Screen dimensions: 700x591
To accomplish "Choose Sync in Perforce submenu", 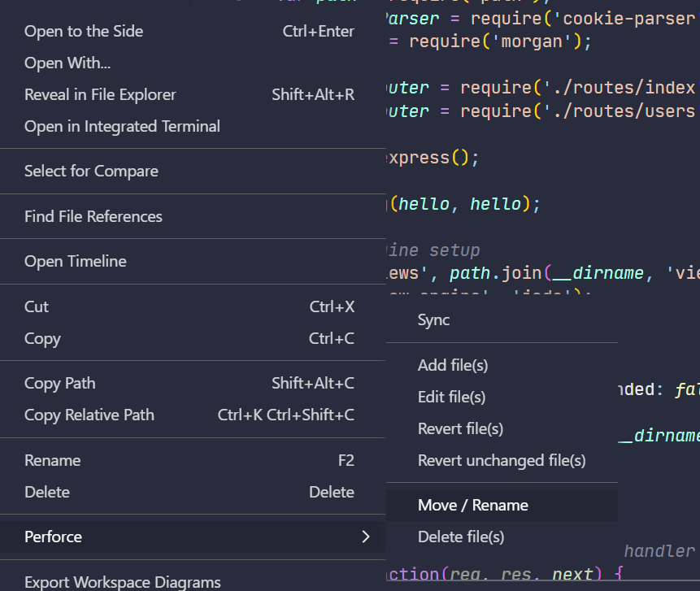I will coord(502,320).
